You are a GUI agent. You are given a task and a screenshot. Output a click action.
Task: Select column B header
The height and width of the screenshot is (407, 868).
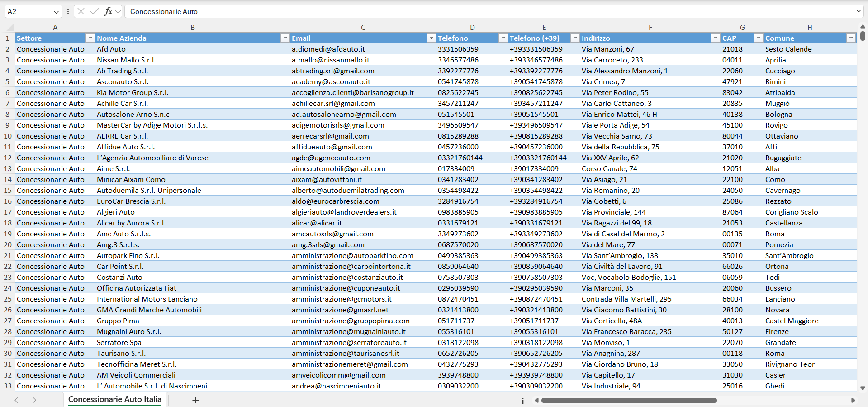193,27
